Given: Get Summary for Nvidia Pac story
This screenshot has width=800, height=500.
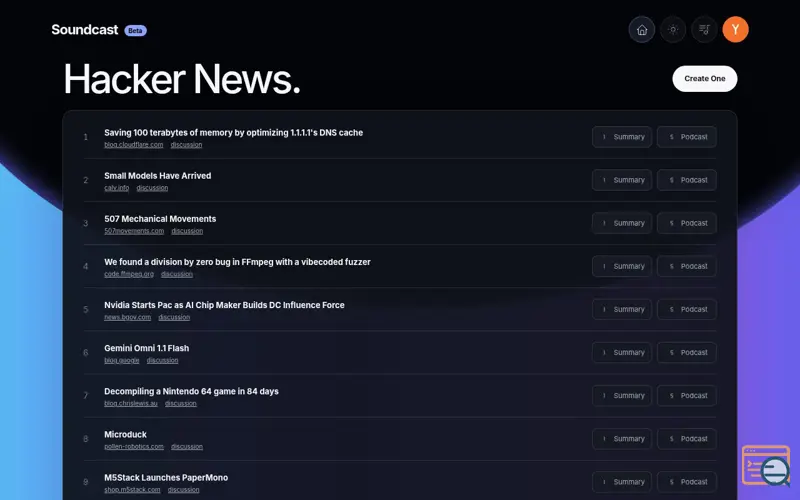Looking at the screenshot, I should (622, 309).
